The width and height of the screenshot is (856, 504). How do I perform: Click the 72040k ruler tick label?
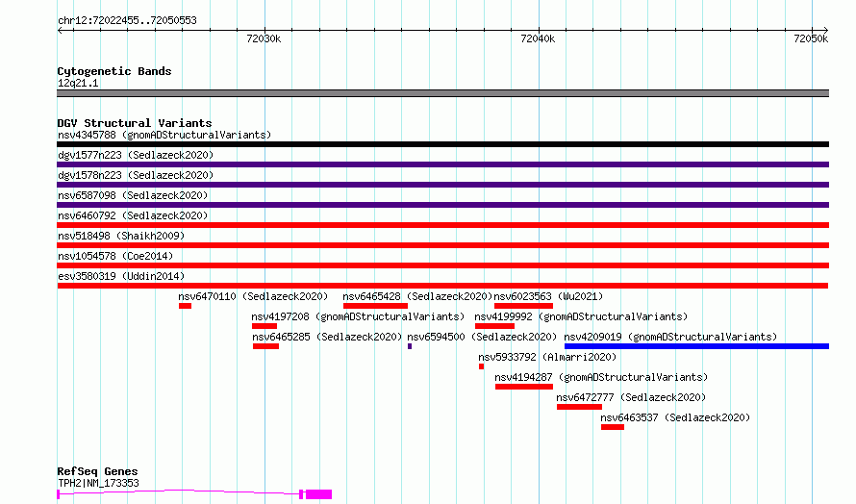click(x=538, y=38)
